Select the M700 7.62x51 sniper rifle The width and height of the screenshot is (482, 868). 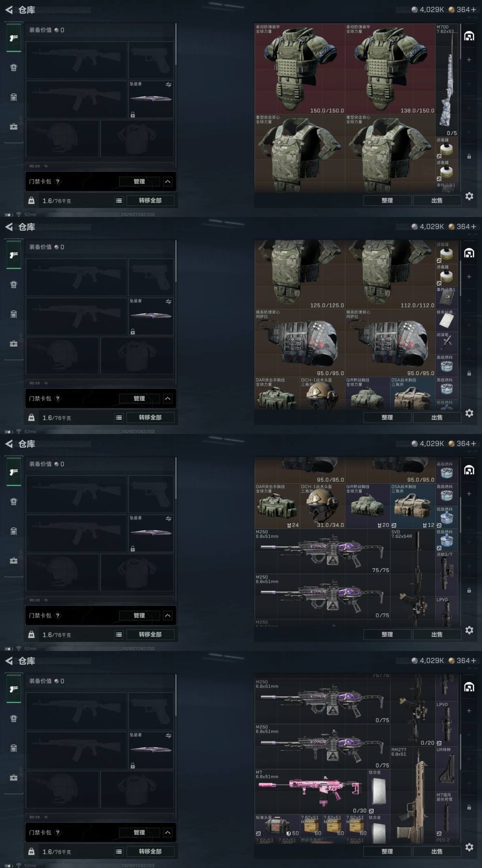click(447, 80)
